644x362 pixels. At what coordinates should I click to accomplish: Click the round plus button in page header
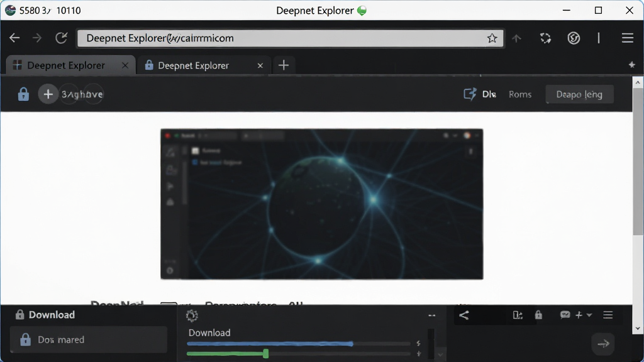click(x=48, y=94)
